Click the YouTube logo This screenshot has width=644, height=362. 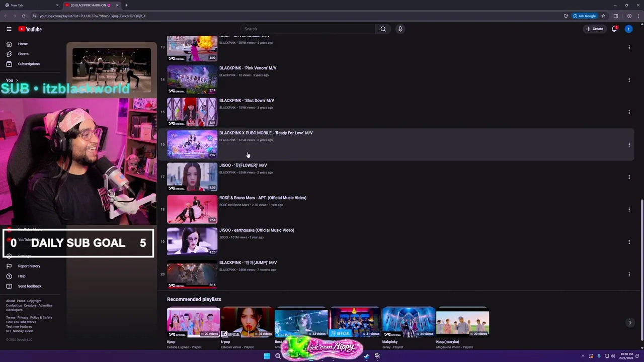point(30,29)
